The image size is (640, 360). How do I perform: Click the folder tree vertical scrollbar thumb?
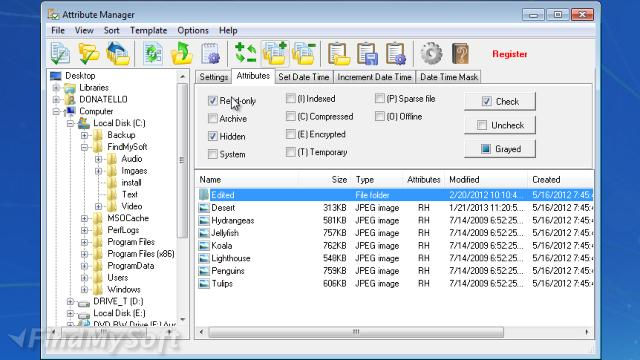tap(182, 160)
